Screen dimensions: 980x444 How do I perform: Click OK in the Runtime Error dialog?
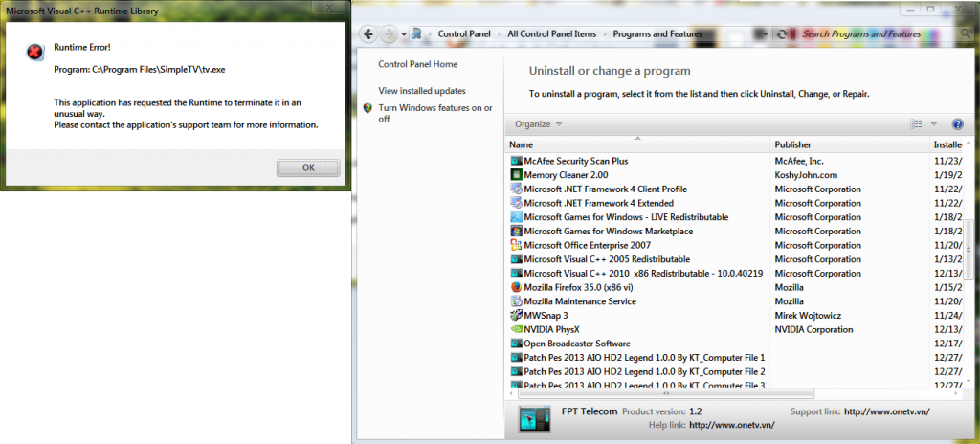[x=308, y=167]
